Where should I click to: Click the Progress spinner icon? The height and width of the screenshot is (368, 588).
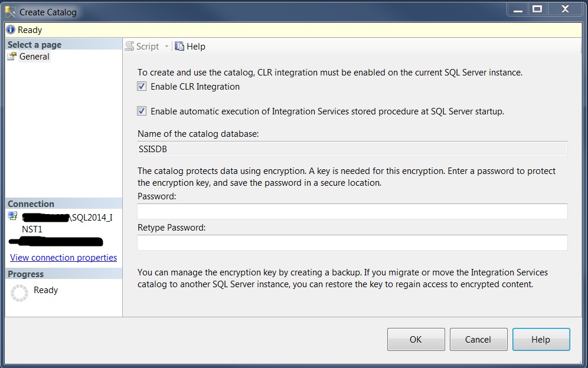pyautogui.click(x=19, y=293)
